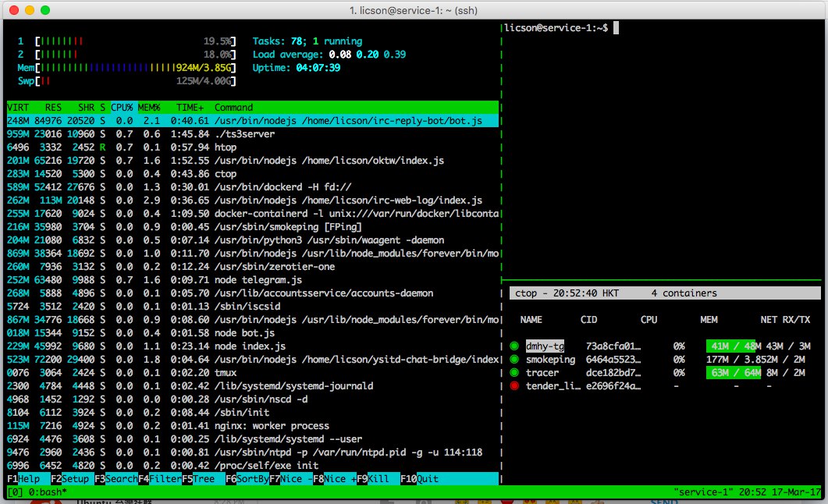Click the red status dot for tender_li…
Screen dimensions: 828x504
point(514,385)
